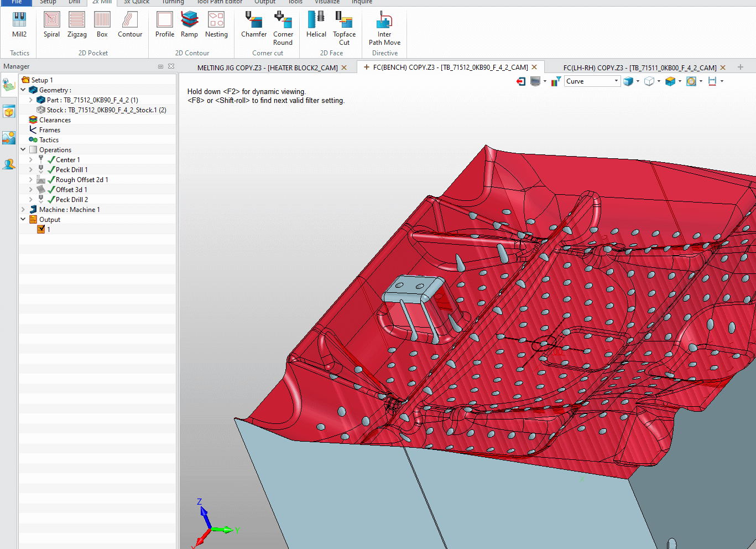Switch to the MELTING JIG COPY.Z3 document tab
Viewport: 756px width, 549px height.
pyautogui.click(x=267, y=68)
